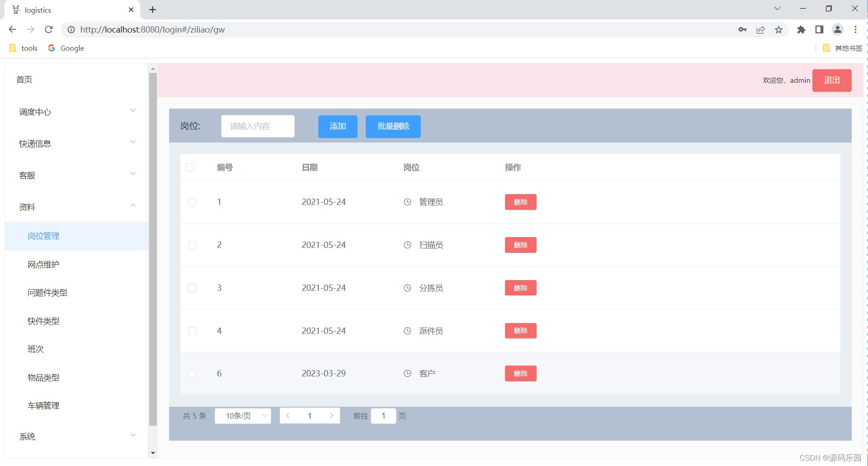
Task: Click the 添加 button
Action: click(x=338, y=126)
